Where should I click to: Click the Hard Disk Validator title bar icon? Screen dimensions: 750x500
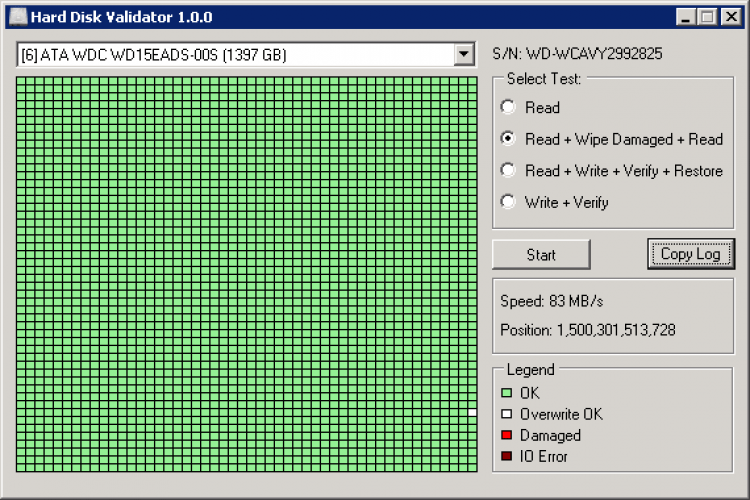(x=18, y=17)
